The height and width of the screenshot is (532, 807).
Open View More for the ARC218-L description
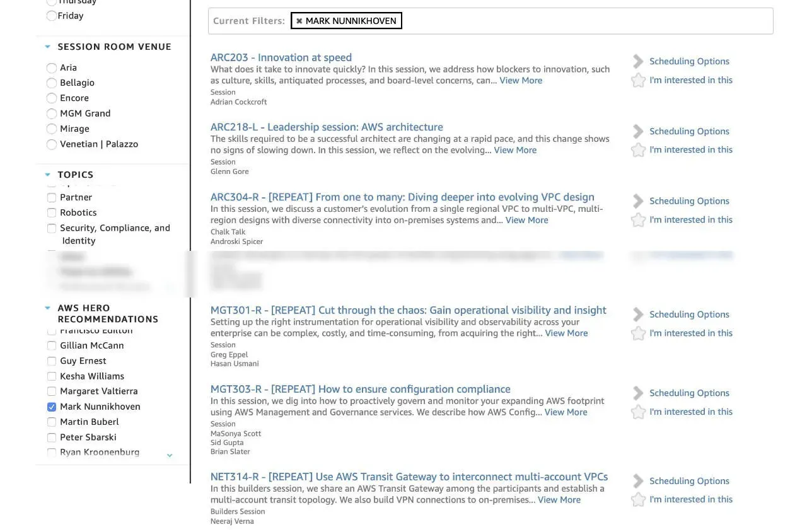(x=515, y=150)
